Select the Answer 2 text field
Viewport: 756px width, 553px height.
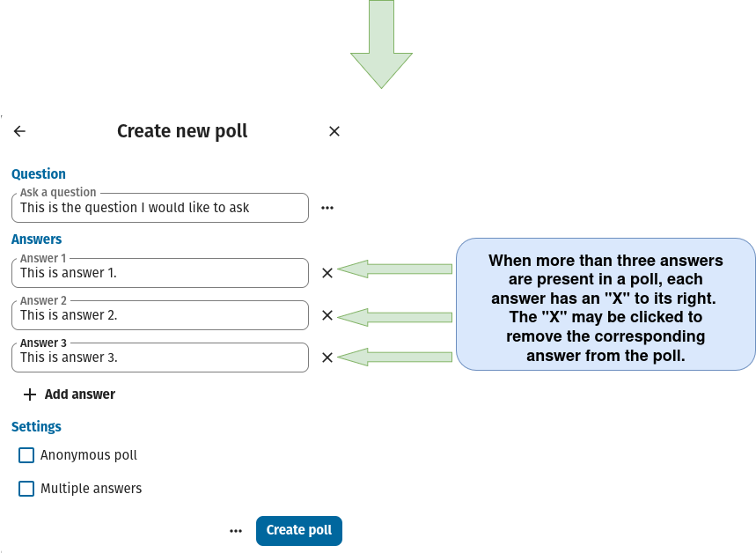click(x=160, y=315)
